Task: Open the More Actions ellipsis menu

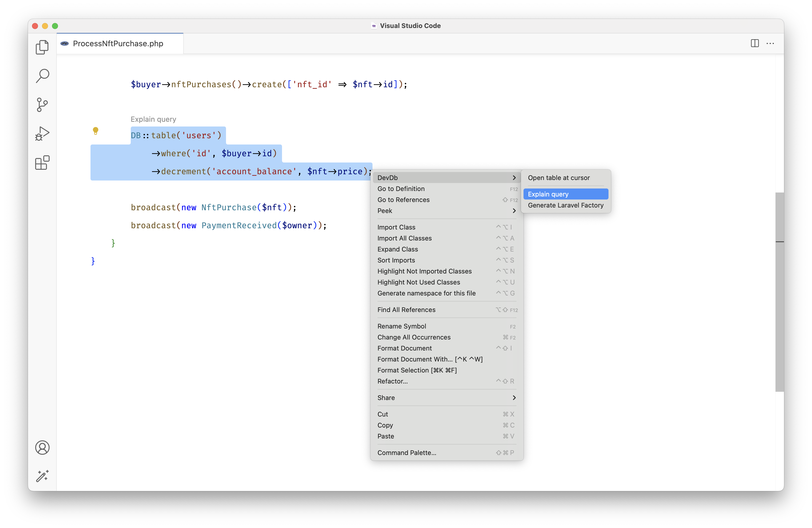Action: (770, 43)
